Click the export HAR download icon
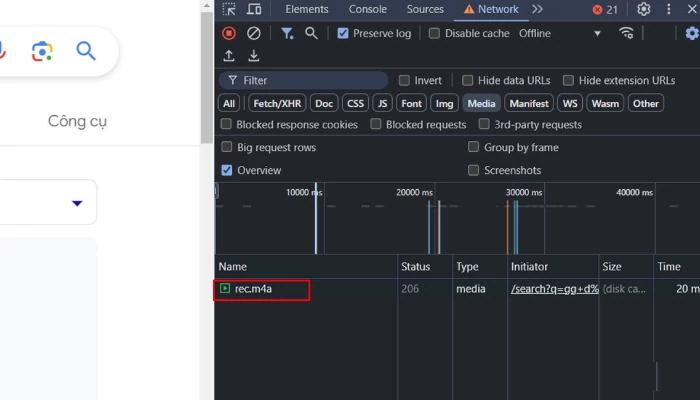 (x=254, y=56)
